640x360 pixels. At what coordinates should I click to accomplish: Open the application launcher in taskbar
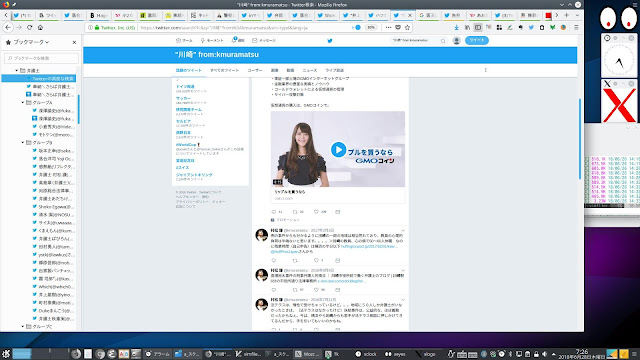[6, 354]
